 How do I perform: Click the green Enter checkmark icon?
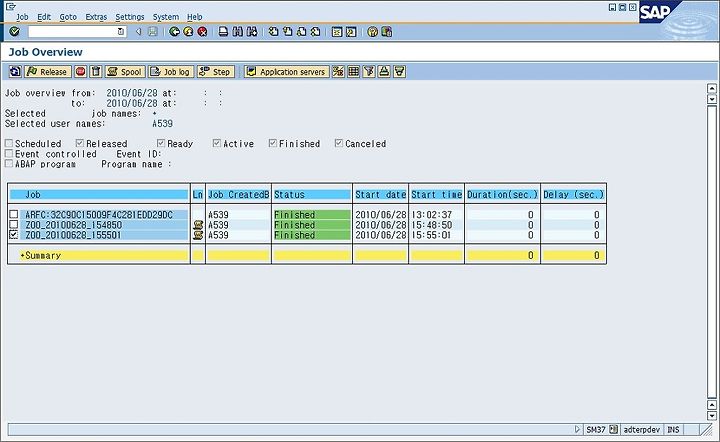(14, 32)
